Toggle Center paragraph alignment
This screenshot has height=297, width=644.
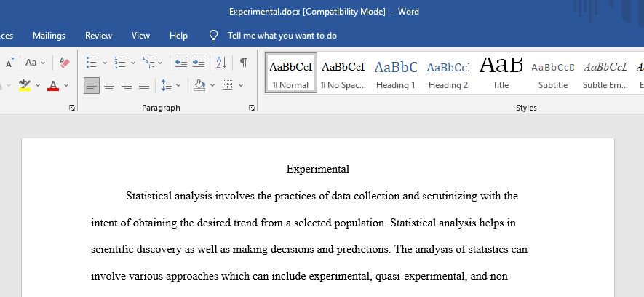coord(109,85)
